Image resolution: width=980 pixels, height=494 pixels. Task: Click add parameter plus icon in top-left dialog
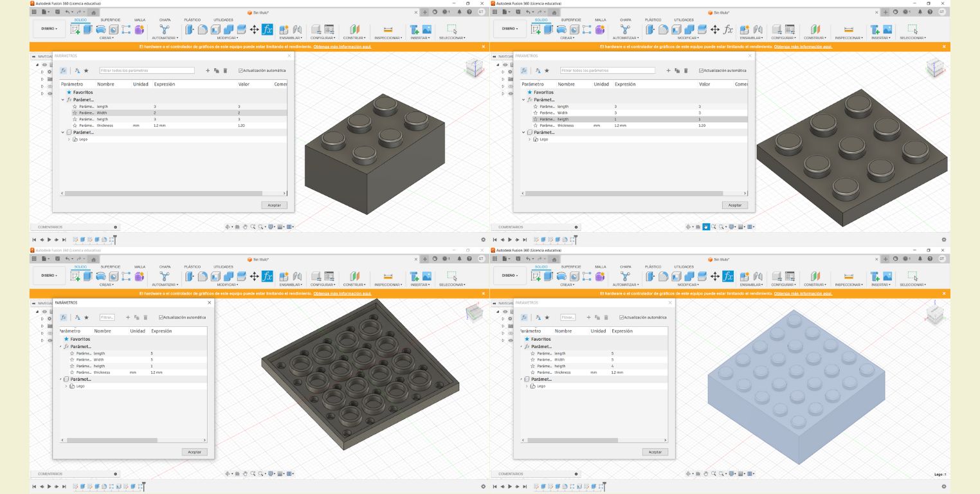click(x=208, y=71)
